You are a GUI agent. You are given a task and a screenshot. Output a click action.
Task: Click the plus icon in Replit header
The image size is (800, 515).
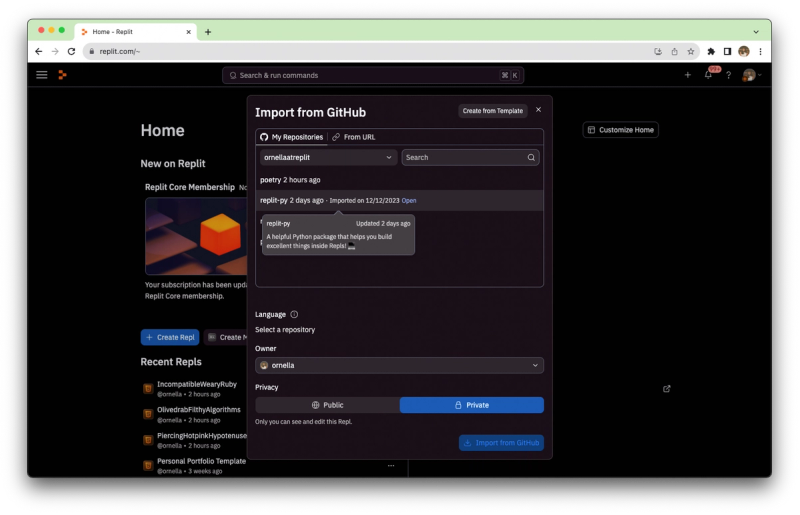(x=688, y=75)
